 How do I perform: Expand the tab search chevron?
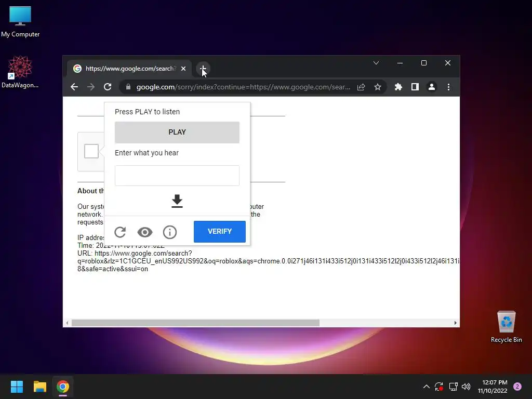pos(376,63)
